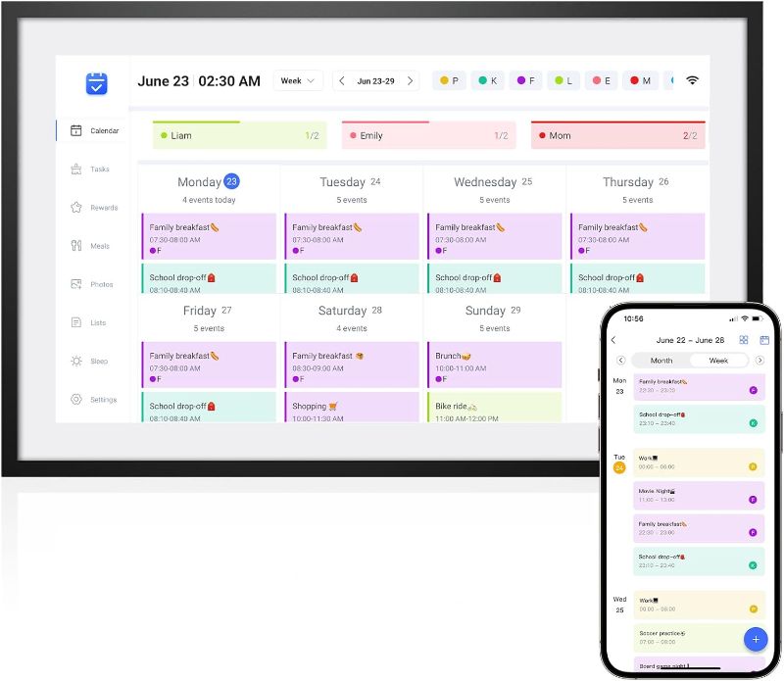The width and height of the screenshot is (784, 681).
Task: Tap previous period arrow on phone
Action: 620,360
